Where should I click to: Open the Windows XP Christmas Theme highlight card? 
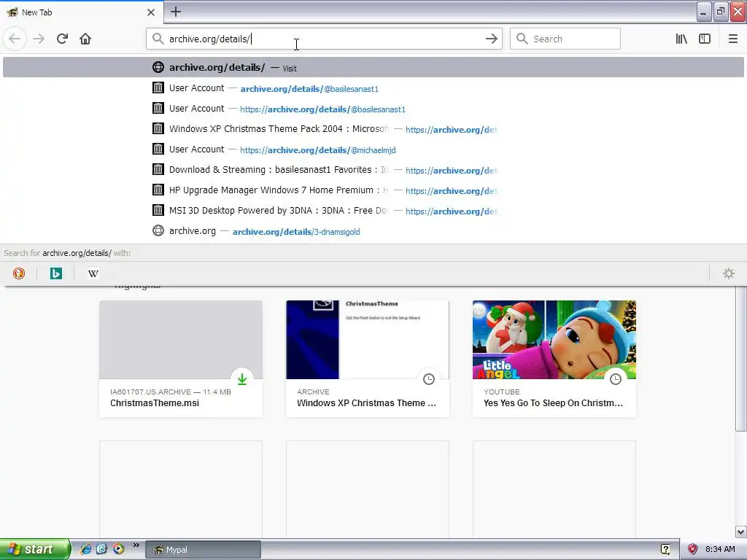368,359
